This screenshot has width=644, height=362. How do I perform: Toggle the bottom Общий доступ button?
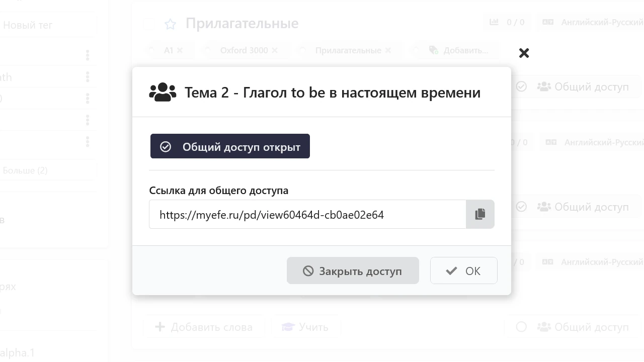tap(573, 327)
